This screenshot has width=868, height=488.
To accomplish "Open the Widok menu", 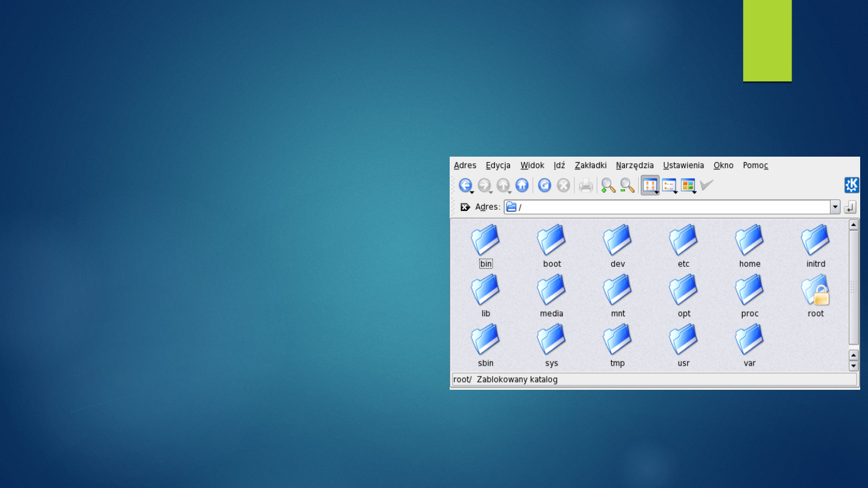I will [532, 165].
